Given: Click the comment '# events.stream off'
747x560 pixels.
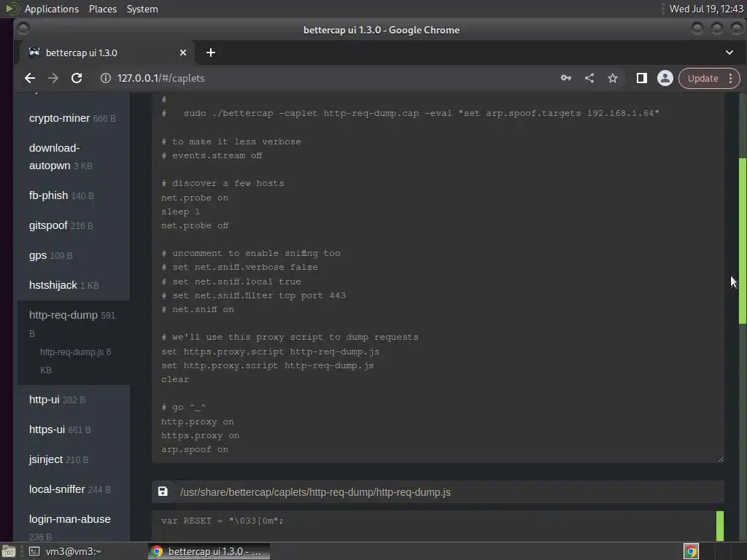Looking at the screenshot, I should (x=212, y=155).
